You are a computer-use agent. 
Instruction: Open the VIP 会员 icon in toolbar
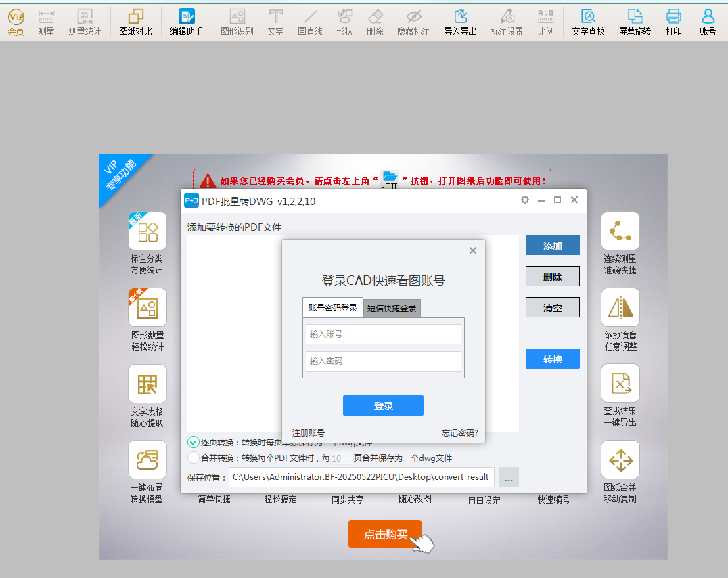[x=16, y=22]
